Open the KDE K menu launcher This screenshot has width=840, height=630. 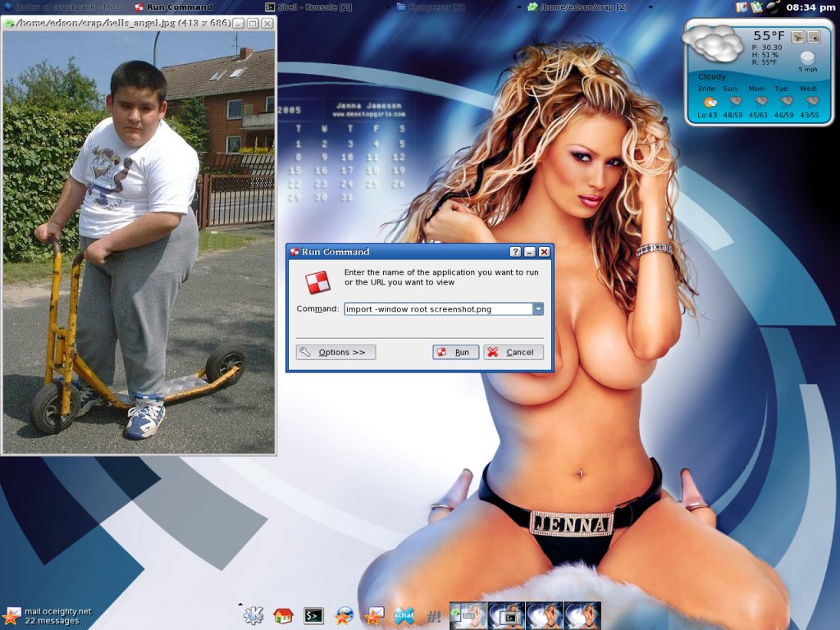click(253, 614)
